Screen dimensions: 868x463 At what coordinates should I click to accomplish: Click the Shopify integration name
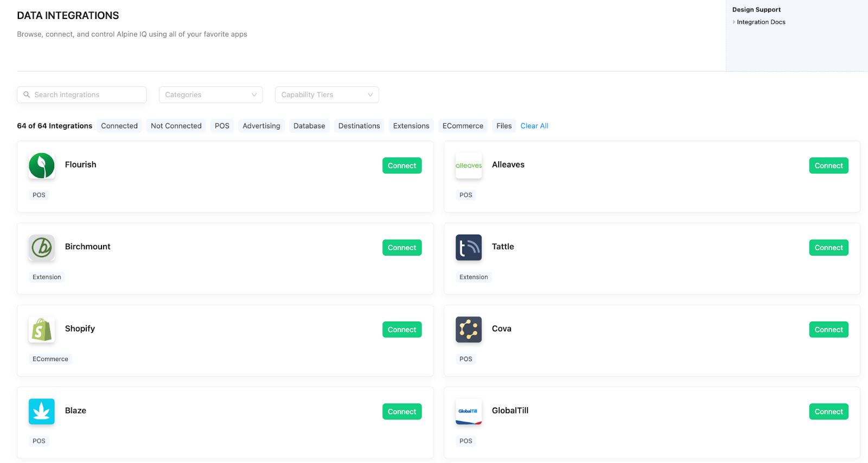[80, 328]
